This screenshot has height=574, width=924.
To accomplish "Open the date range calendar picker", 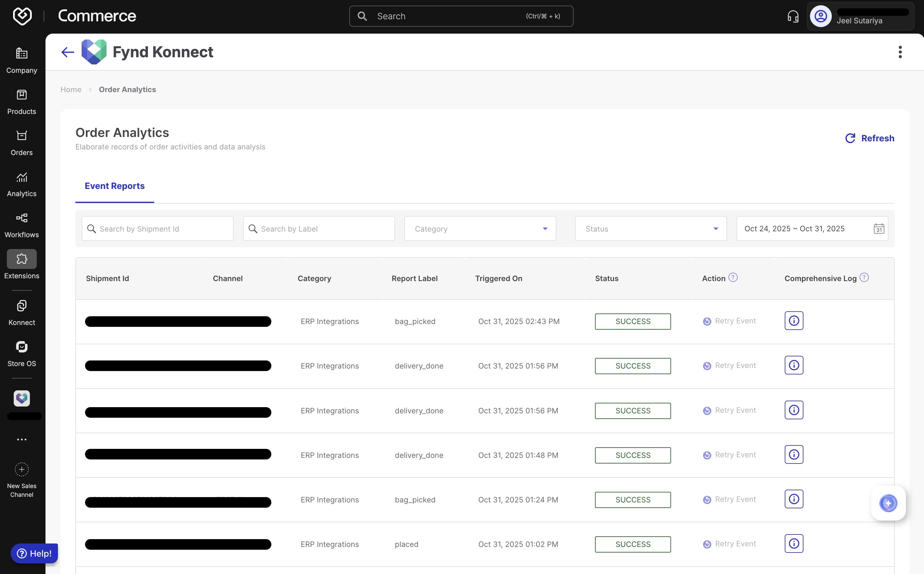I will coord(879,228).
